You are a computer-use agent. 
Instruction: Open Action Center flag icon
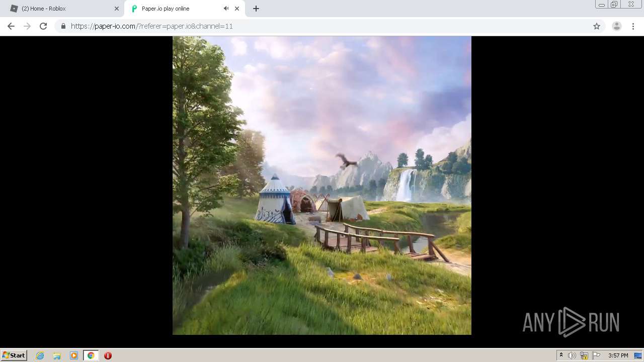click(x=596, y=355)
